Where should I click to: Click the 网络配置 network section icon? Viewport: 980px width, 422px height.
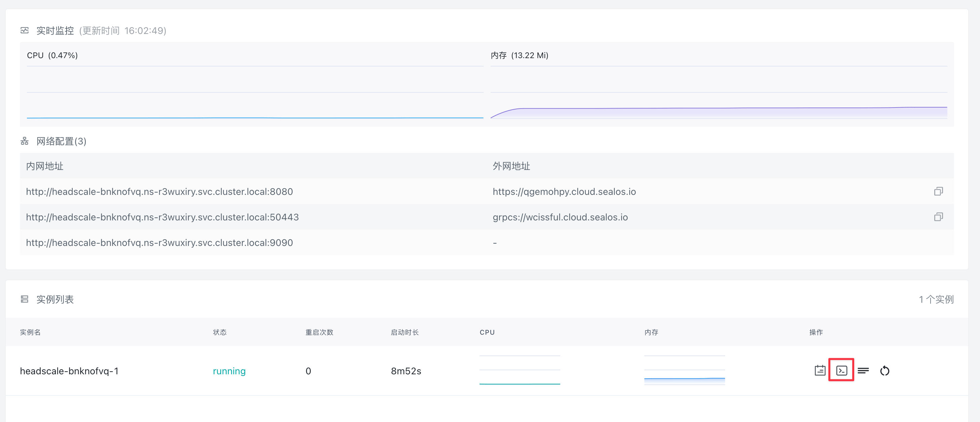point(24,141)
